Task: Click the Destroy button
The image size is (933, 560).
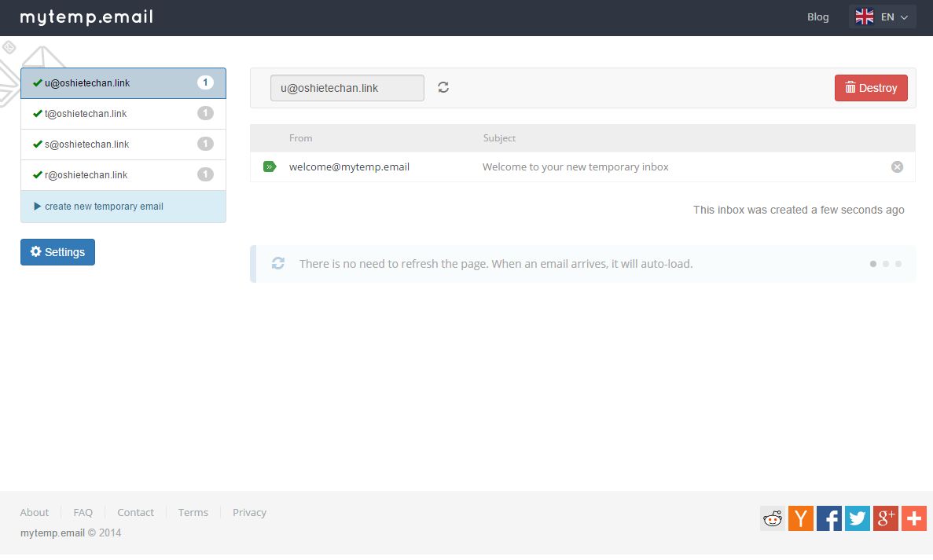Action: (x=871, y=88)
